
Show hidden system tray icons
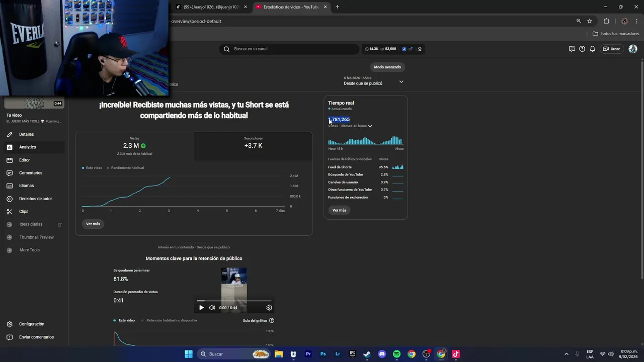tap(566, 354)
